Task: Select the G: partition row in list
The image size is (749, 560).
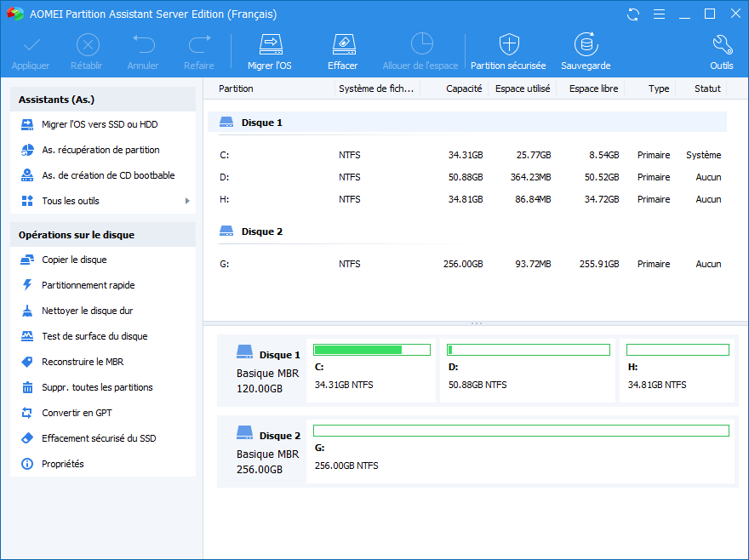Action: (468, 264)
